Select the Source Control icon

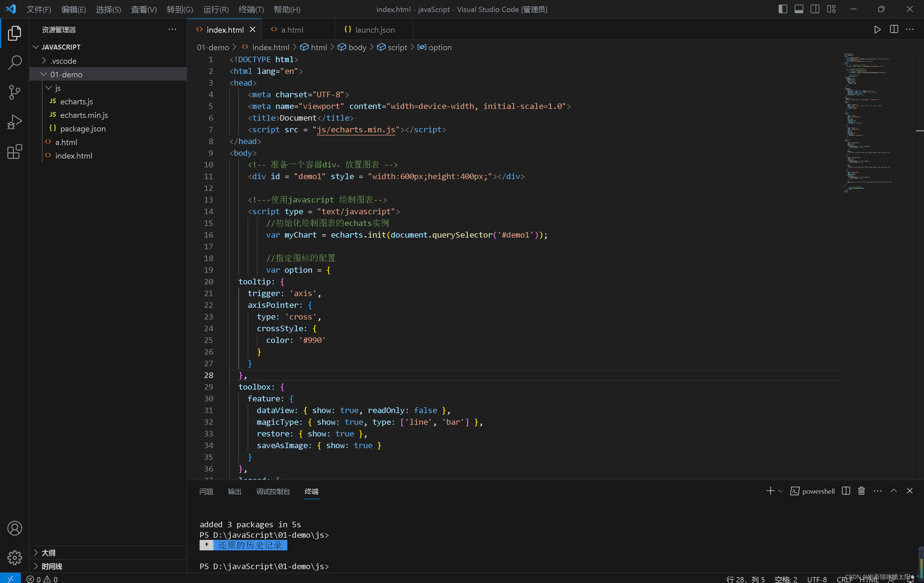pyautogui.click(x=14, y=92)
